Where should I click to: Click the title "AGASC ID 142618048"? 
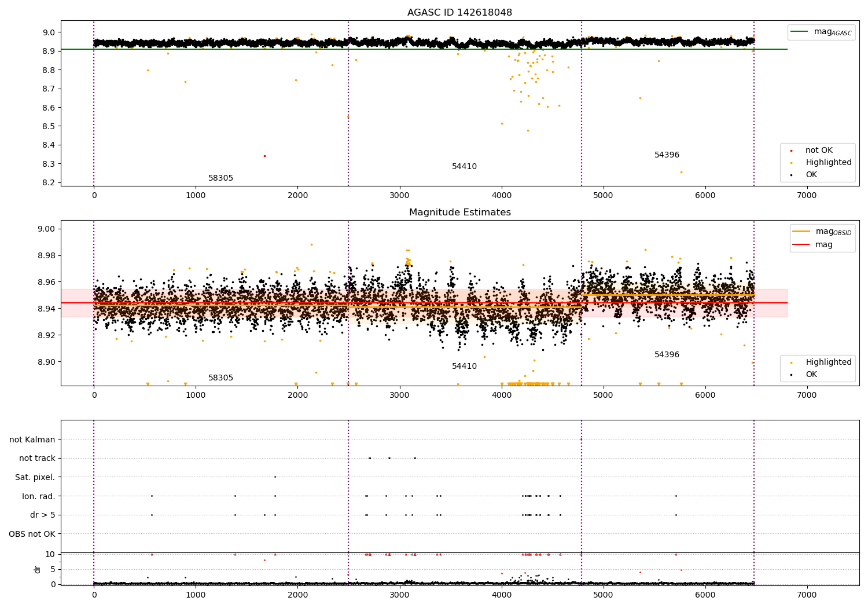point(459,13)
